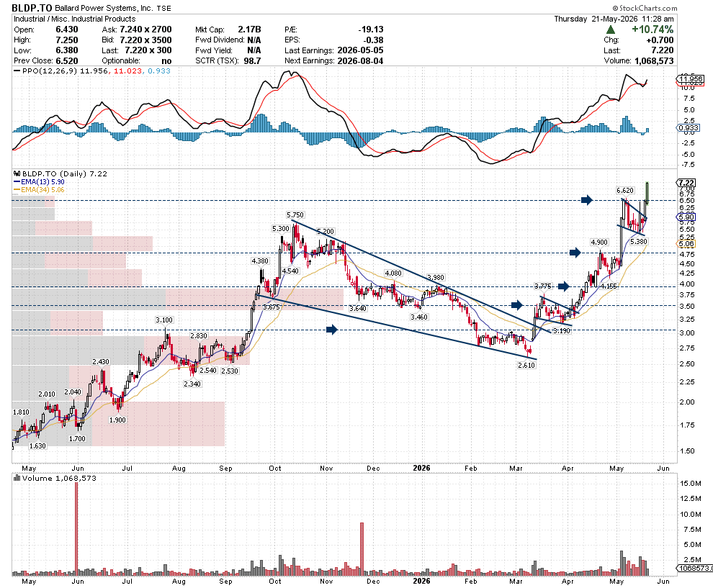Click the boxed 7.22 price axis label
Viewport: 713px width, 588px height.
(686, 183)
